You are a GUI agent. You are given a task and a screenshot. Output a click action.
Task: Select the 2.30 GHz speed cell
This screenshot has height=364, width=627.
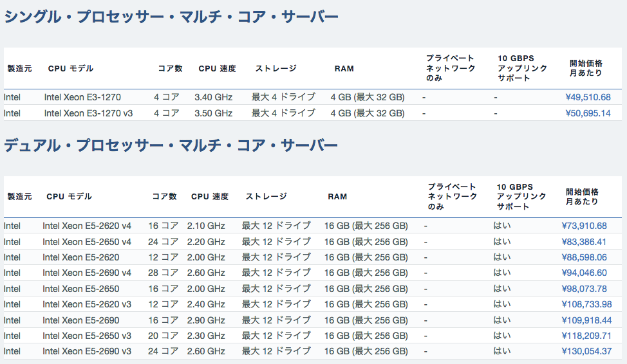206,336
